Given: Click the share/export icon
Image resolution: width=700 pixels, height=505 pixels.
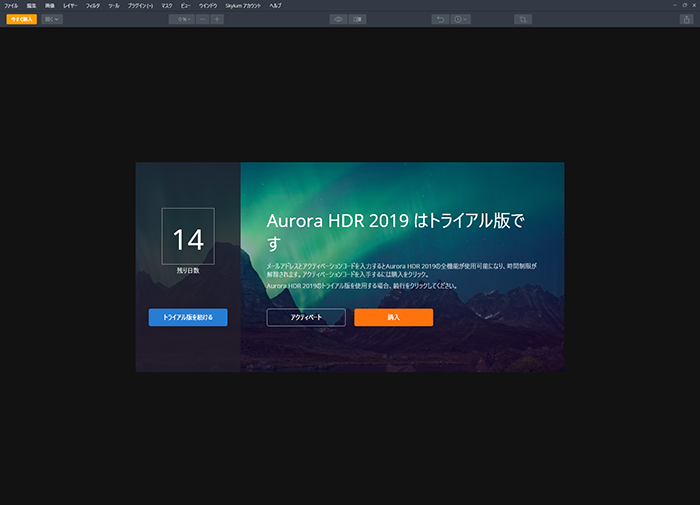Looking at the screenshot, I should click(x=686, y=19).
